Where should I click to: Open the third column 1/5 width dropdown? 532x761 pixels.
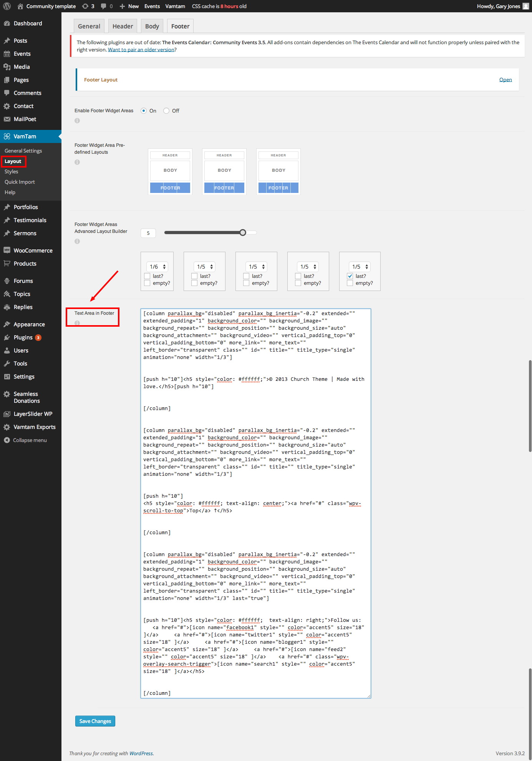pyautogui.click(x=257, y=267)
